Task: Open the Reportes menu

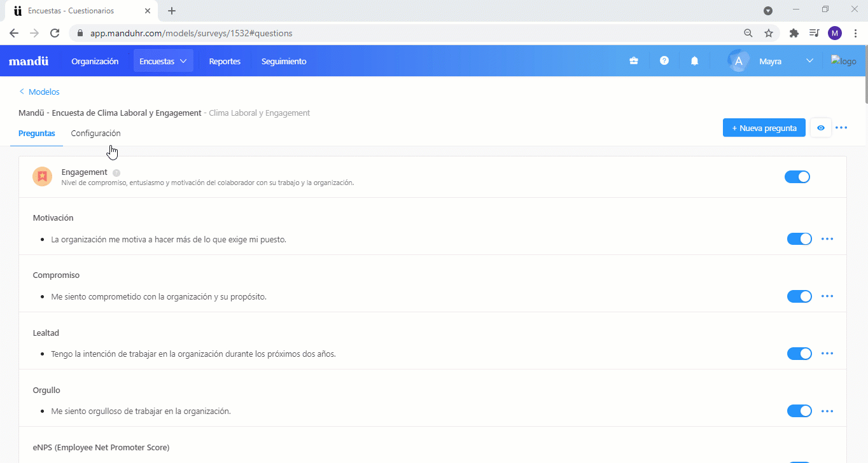Action: click(x=225, y=61)
